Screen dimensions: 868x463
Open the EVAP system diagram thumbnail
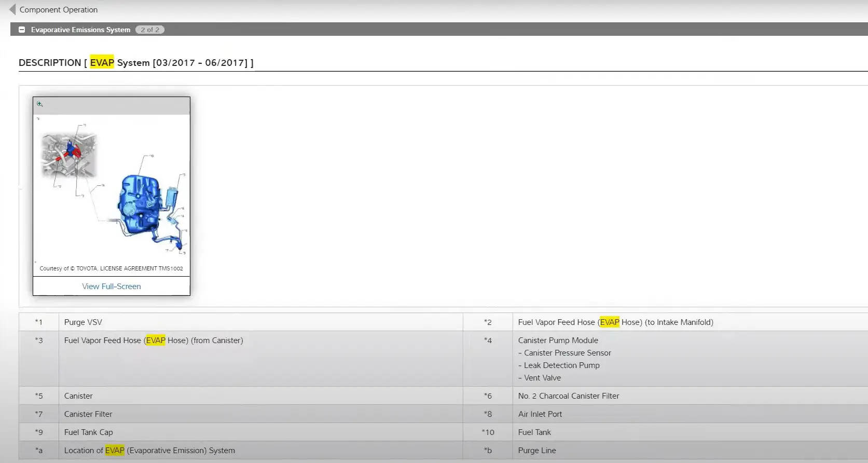pos(112,189)
